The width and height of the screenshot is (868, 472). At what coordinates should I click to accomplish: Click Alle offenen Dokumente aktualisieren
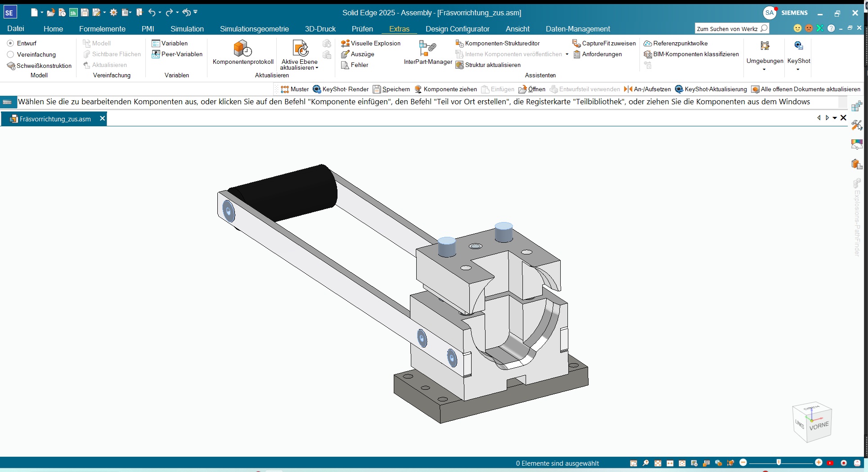pos(805,89)
